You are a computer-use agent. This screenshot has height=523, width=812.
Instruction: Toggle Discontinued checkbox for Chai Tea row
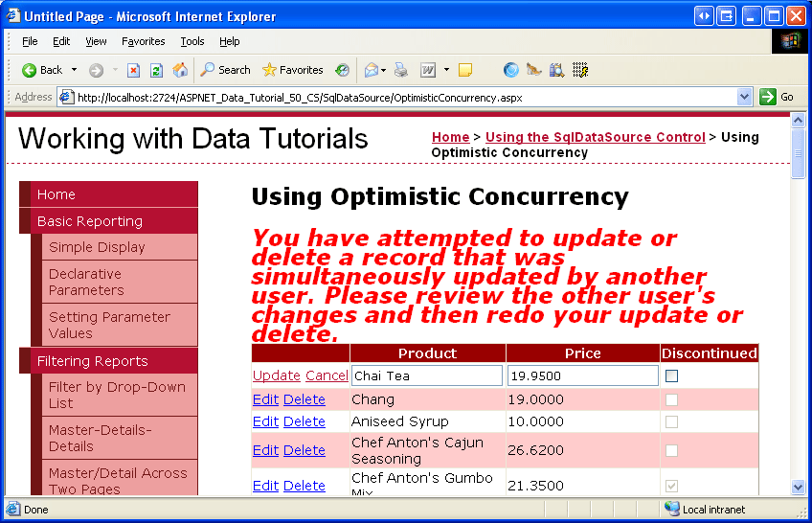671,375
